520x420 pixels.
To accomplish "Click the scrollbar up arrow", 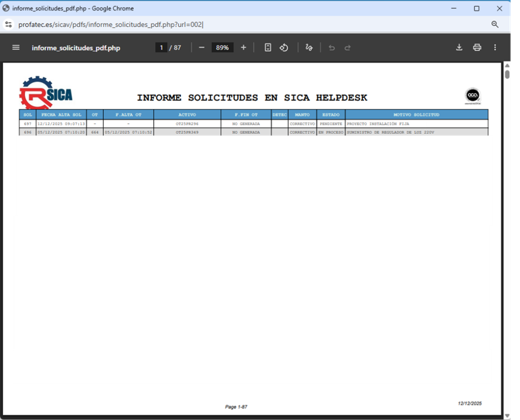I will 507,66.
